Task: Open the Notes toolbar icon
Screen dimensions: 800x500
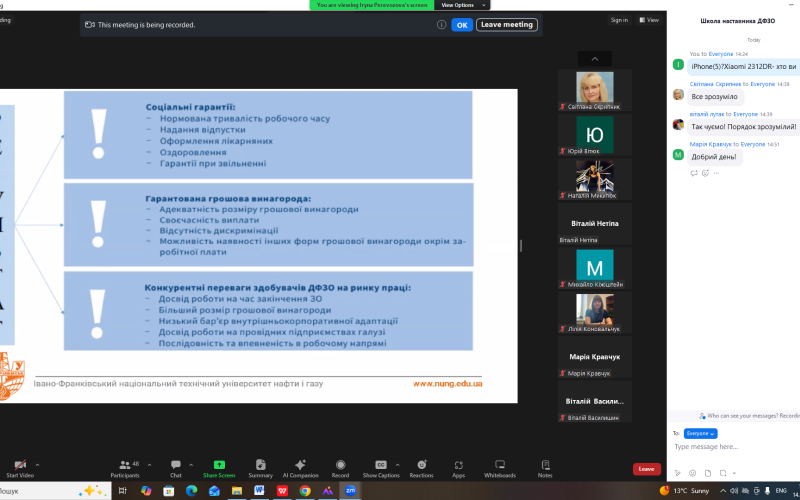Action: [x=545, y=465]
